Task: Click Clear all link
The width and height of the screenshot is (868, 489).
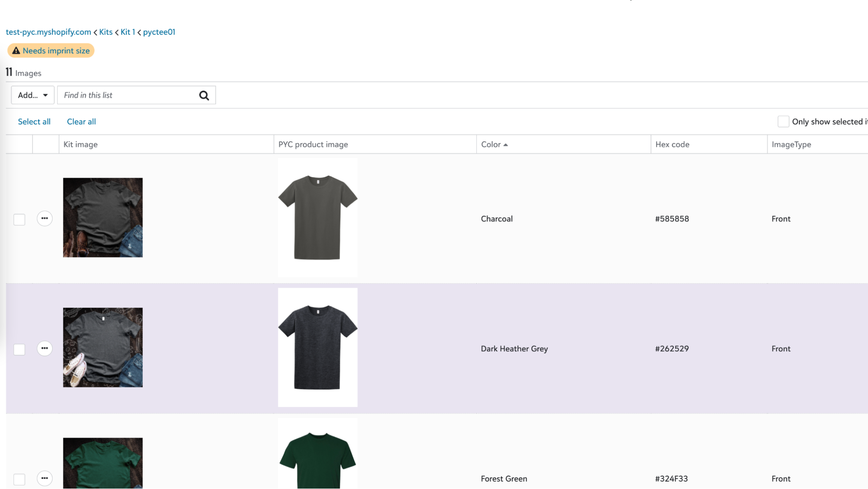Action: pos(81,122)
